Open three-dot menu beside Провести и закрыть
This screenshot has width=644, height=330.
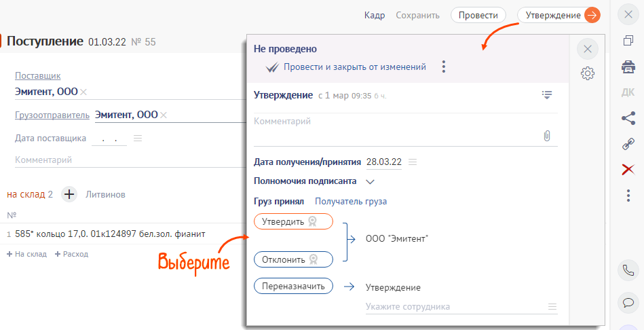tap(444, 67)
